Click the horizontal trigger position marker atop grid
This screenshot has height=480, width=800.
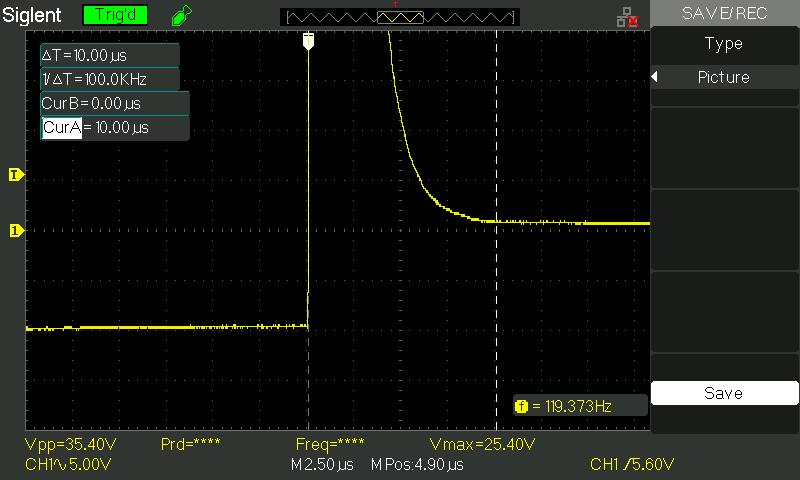tap(308, 40)
